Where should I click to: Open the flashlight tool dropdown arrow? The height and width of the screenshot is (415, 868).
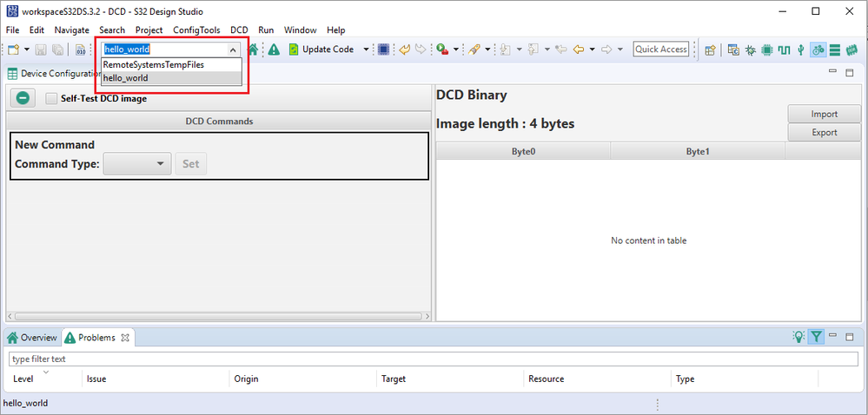pos(487,49)
